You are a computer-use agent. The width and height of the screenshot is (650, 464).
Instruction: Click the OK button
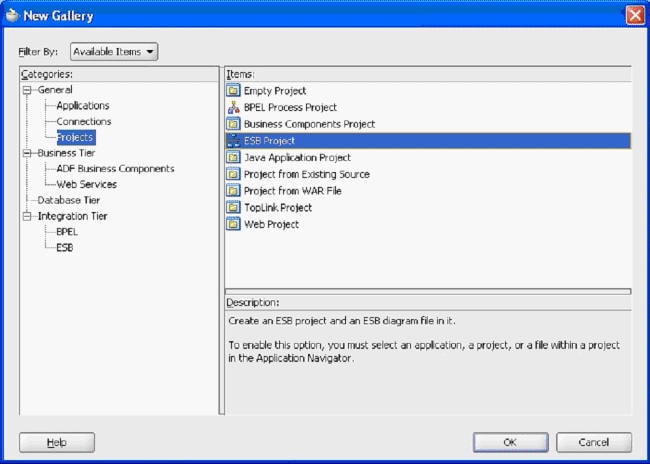click(511, 442)
